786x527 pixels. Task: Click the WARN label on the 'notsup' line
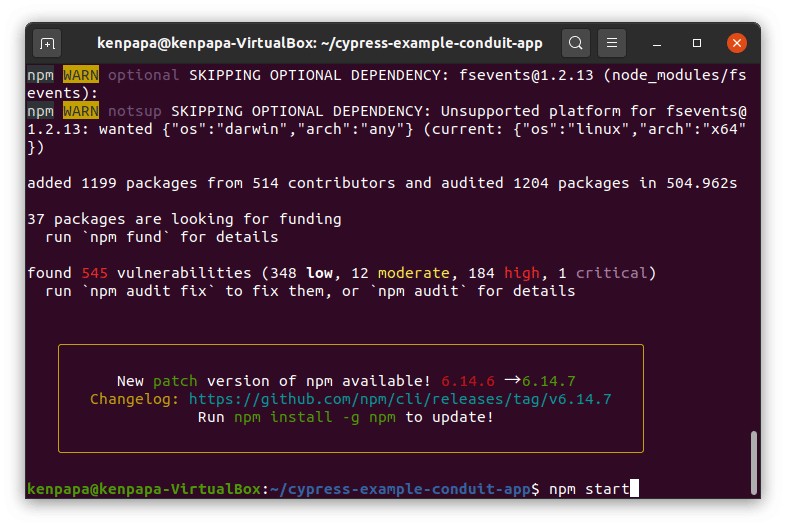[81, 111]
